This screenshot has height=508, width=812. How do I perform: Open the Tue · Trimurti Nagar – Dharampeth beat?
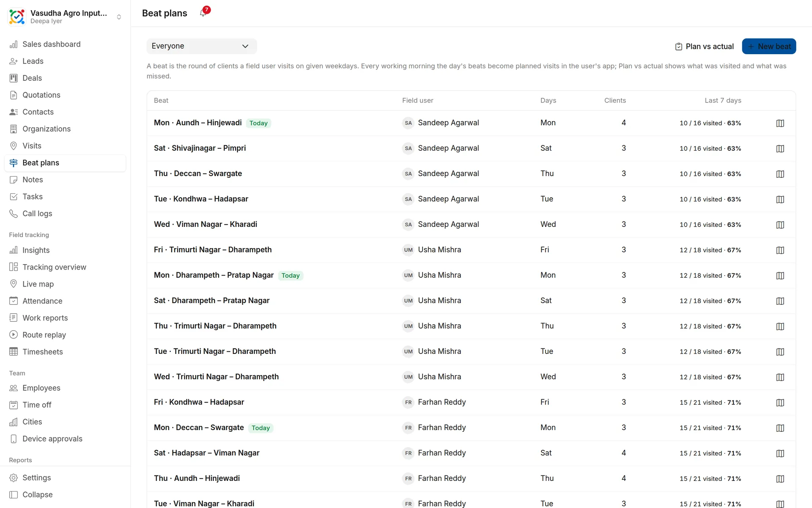[x=215, y=351]
